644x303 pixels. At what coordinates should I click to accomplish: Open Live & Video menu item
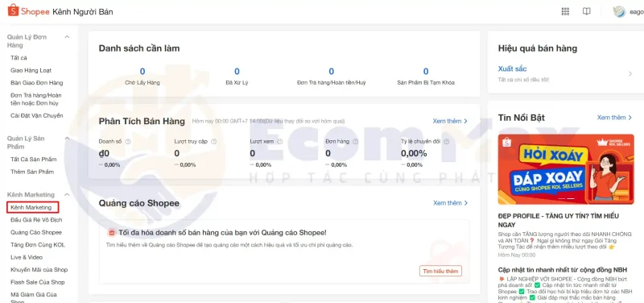coord(27,257)
